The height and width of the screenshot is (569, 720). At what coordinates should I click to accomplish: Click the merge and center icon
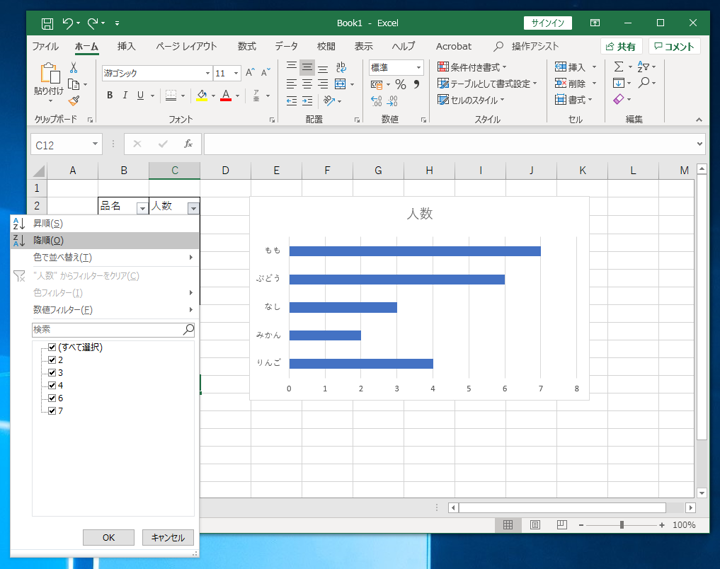coord(340,84)
